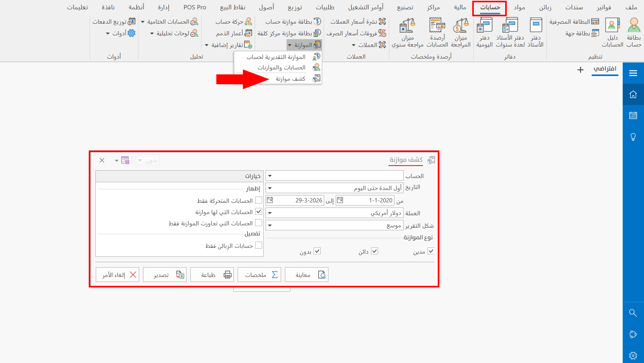The height and width of the screenshot is (363, 644).
Task: Click the معاينة preview button
Action: point(307,275)
